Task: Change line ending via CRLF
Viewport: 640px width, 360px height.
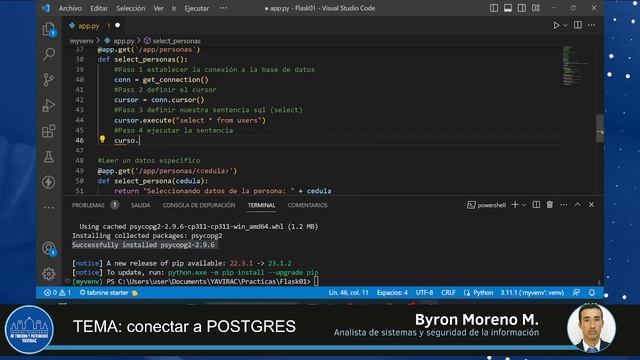Action: point(448,293)
